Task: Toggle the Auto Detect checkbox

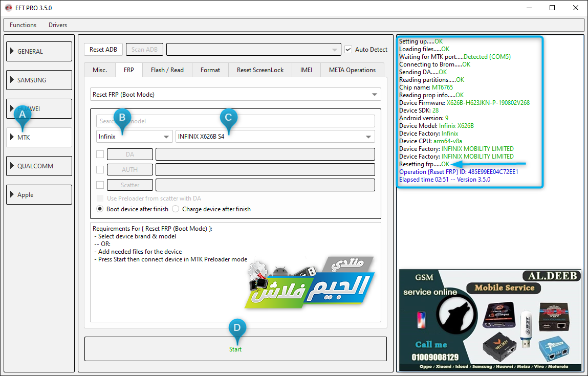Action: click(x=349, y=50)
